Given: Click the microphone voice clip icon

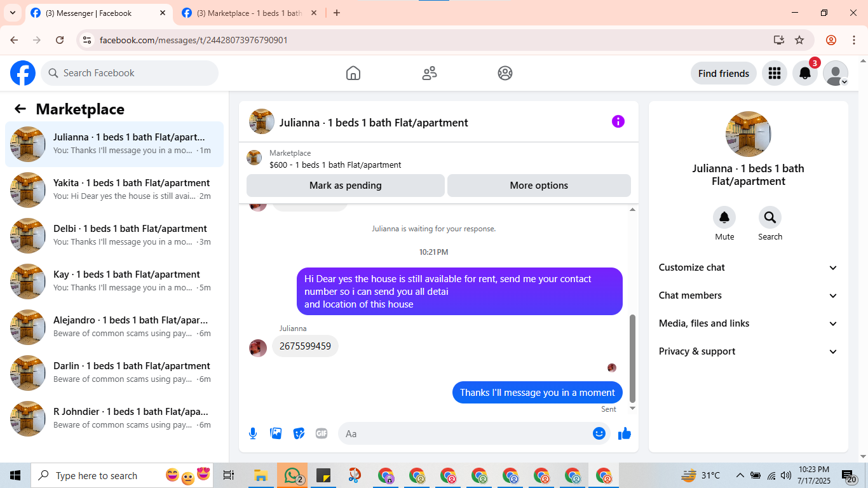Looking at the screenshot, I should click(x=253, y=433).
